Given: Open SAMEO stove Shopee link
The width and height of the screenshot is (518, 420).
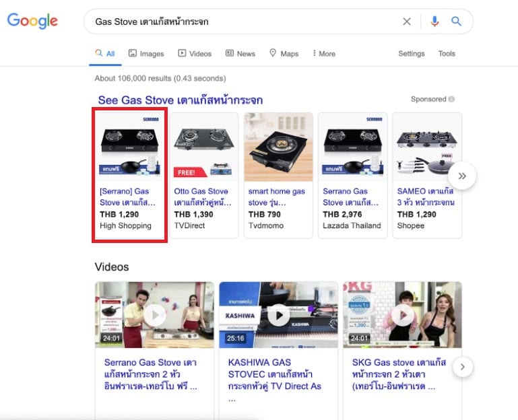Looking at the screenshot, I should click(426, 197).
